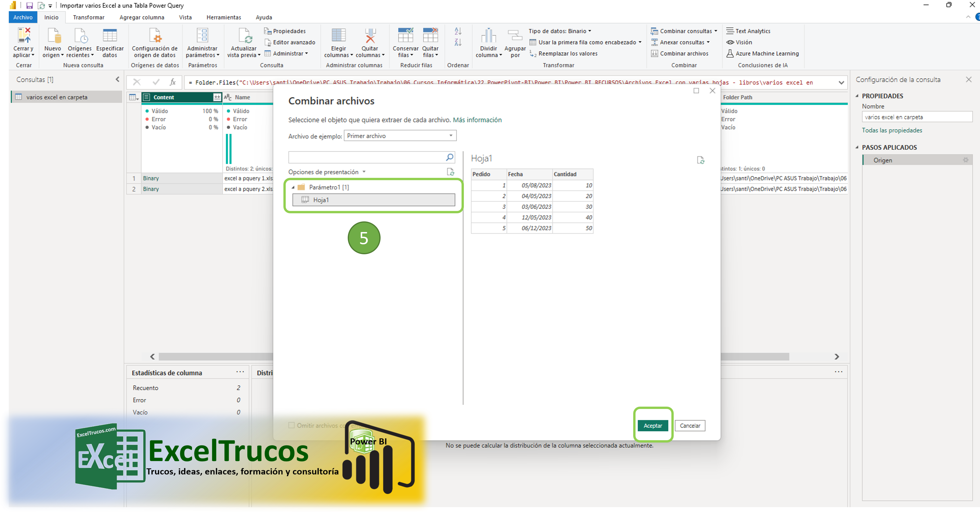Screen dimensions: 980x512
Task: Open the Archivo de ejemplo dropdown
Action: [400, 136]
